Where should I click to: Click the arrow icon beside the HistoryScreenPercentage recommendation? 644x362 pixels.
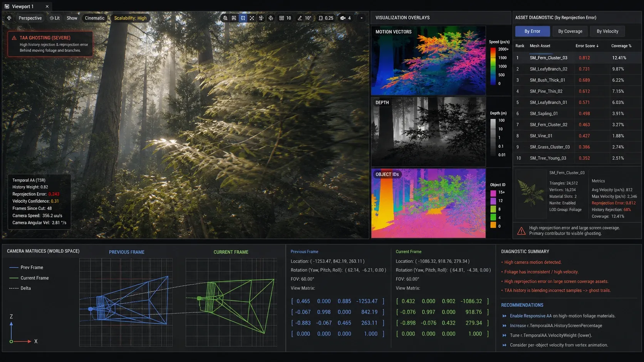[505, 326]
